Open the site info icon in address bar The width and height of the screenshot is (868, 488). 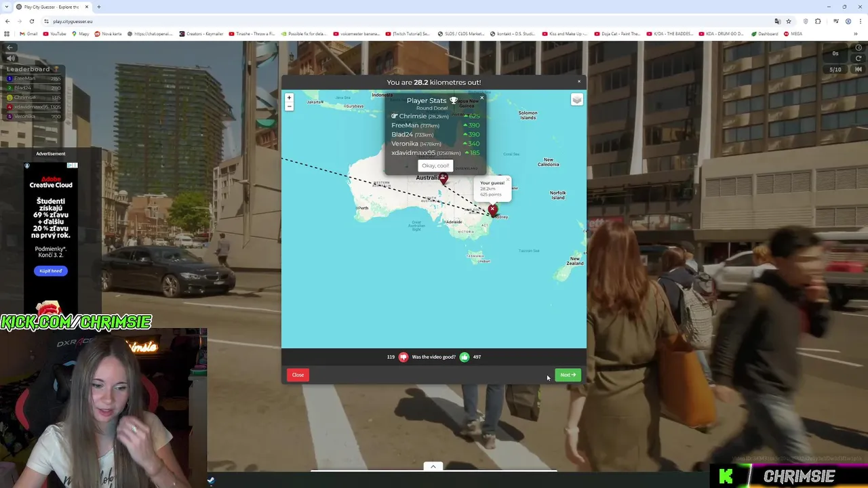coord(46,21)
